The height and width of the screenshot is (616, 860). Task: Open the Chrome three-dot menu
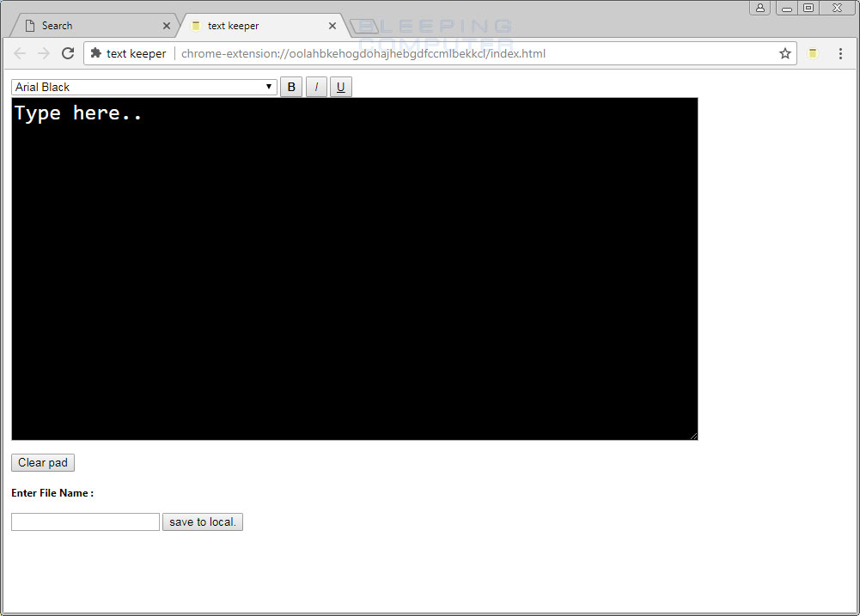click(x=840, y=53)
